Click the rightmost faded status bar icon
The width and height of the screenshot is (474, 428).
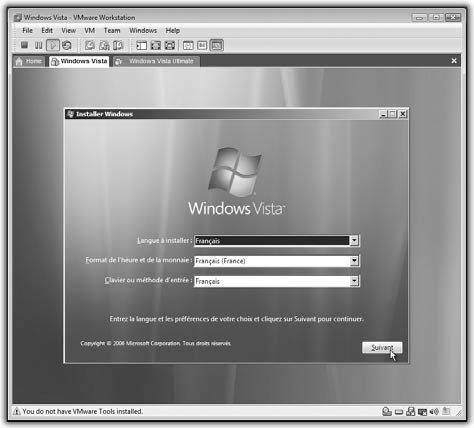click(446, 411)
